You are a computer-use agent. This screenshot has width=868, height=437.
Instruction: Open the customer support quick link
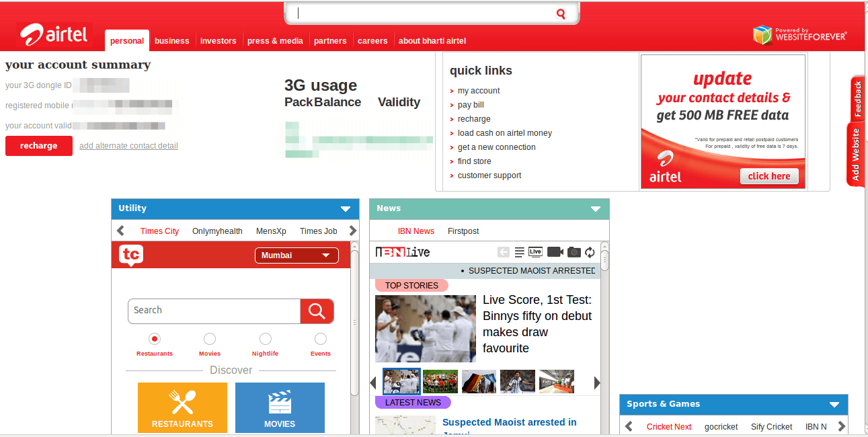coord(489,175)
